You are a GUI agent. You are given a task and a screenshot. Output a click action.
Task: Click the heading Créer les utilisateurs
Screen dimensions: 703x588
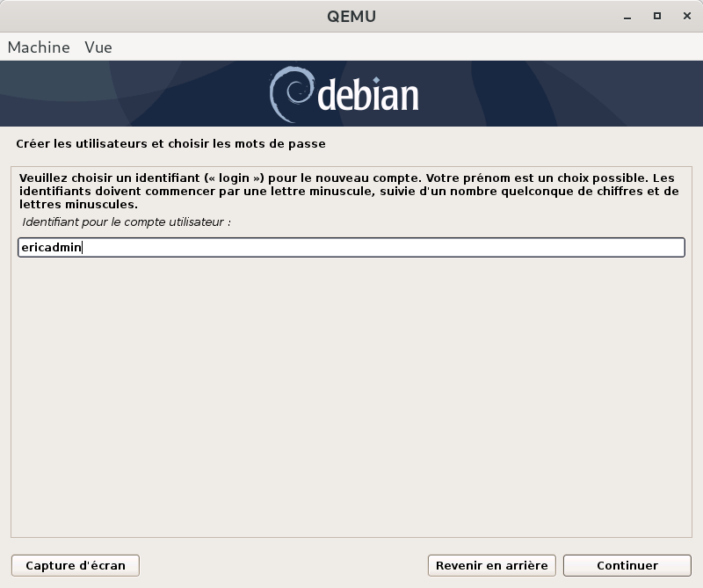click(170, 142)
